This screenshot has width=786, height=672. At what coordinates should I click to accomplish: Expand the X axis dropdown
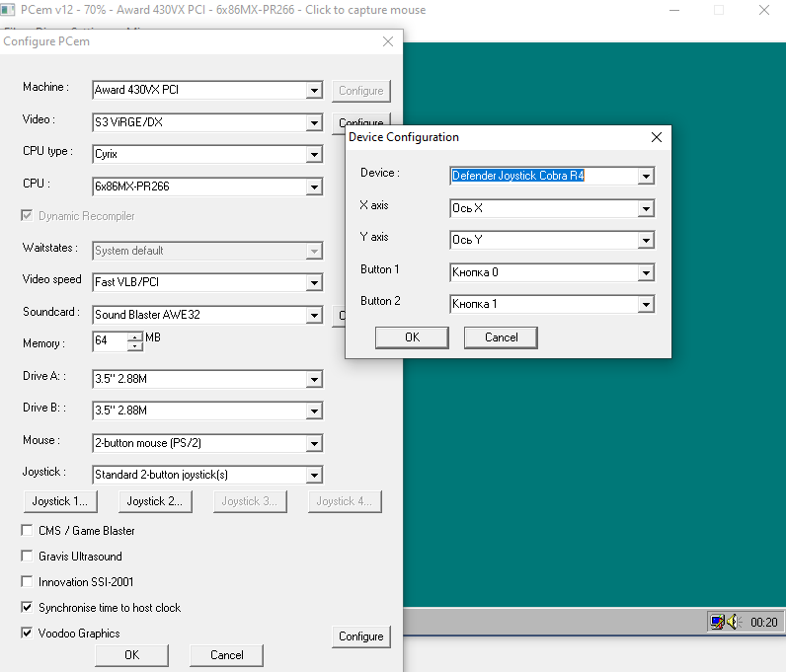click(646, 208)
